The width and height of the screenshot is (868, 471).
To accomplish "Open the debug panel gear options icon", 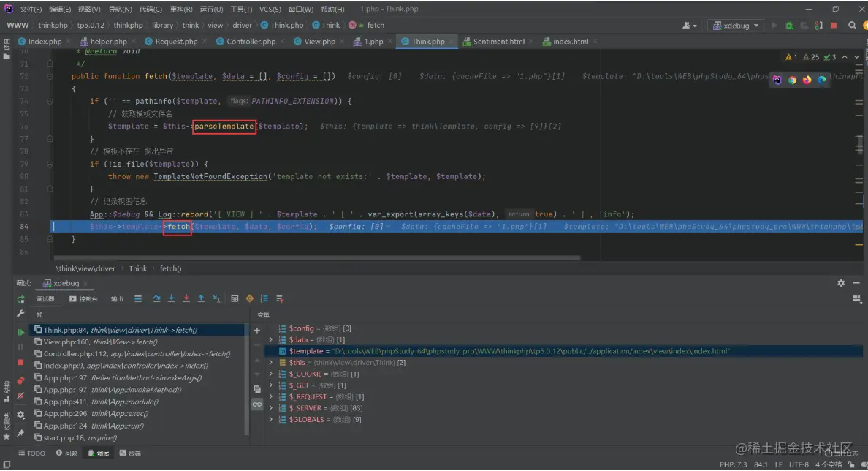I will click(841, 283).
